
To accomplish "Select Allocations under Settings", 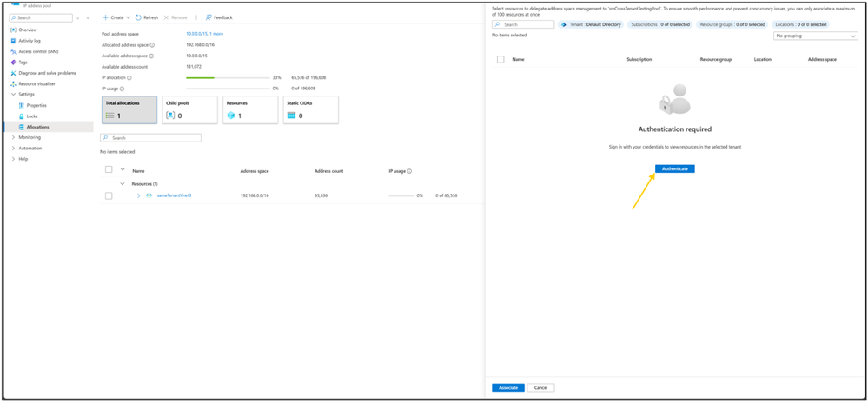I will pos(37,127).
